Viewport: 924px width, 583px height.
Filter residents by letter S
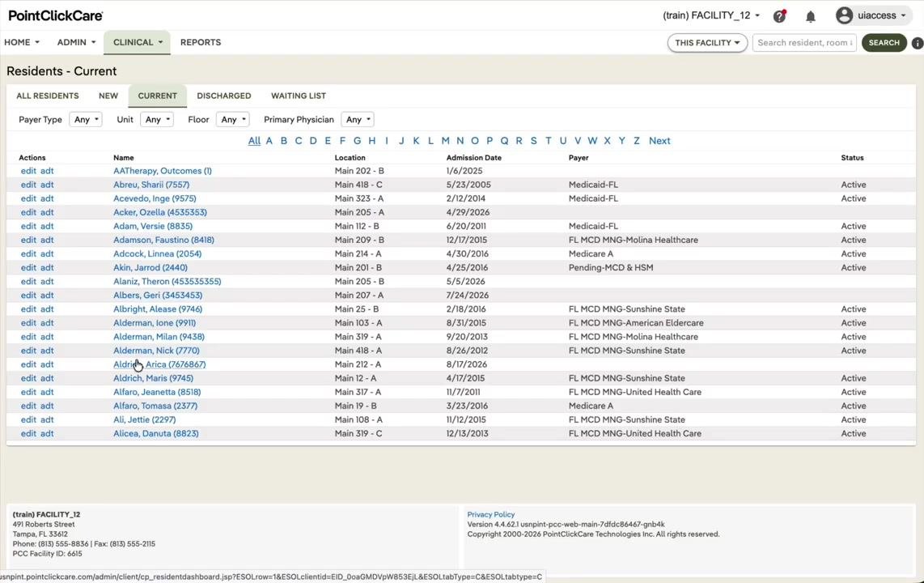533,141
